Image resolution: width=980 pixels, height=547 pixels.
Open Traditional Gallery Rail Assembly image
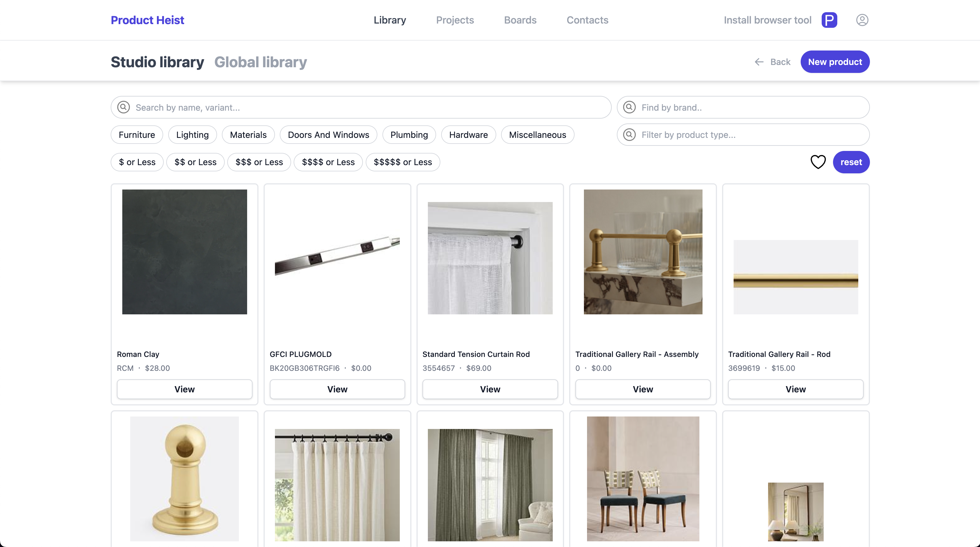point(643,252)
